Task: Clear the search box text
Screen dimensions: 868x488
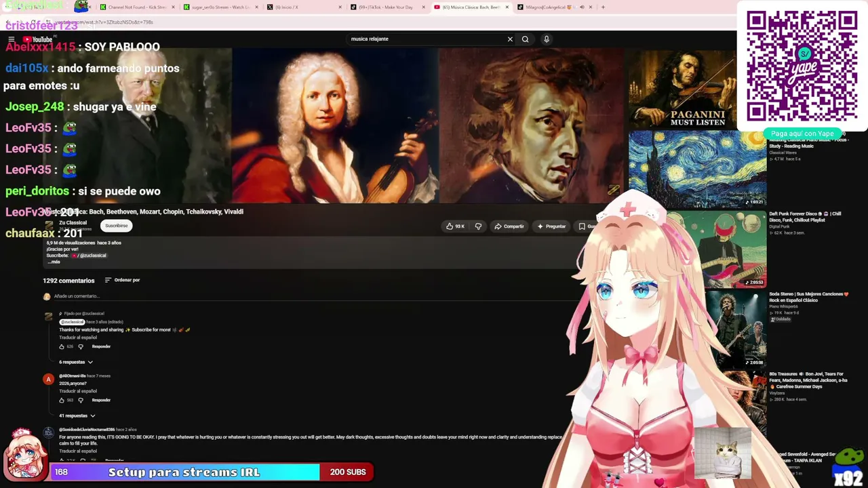Action: click(x=510, y=39)
